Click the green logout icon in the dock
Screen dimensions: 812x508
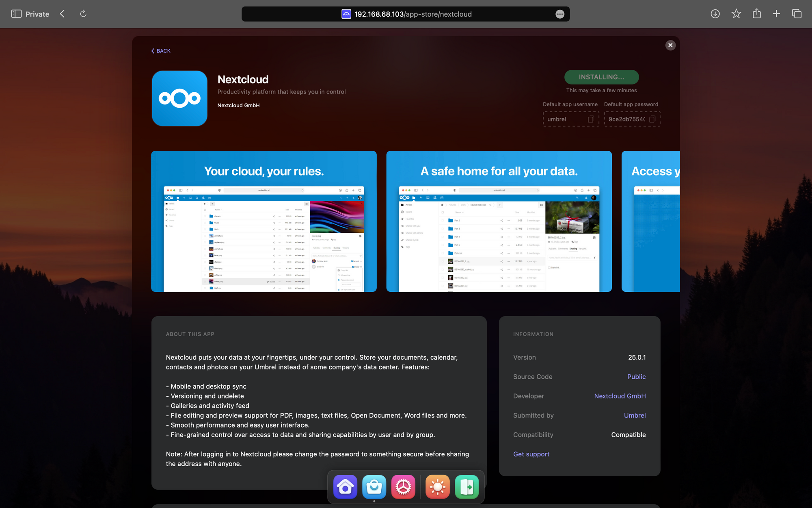click(467, 486)
